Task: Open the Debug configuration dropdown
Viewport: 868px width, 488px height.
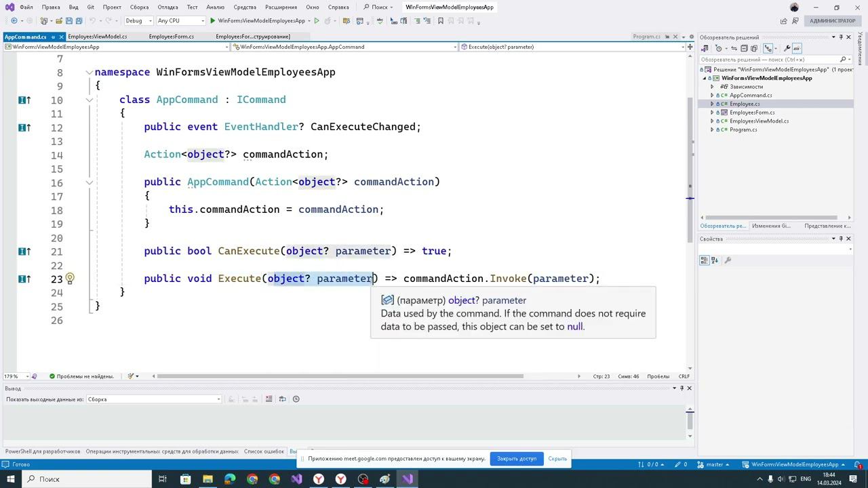Action: (138, 21)
